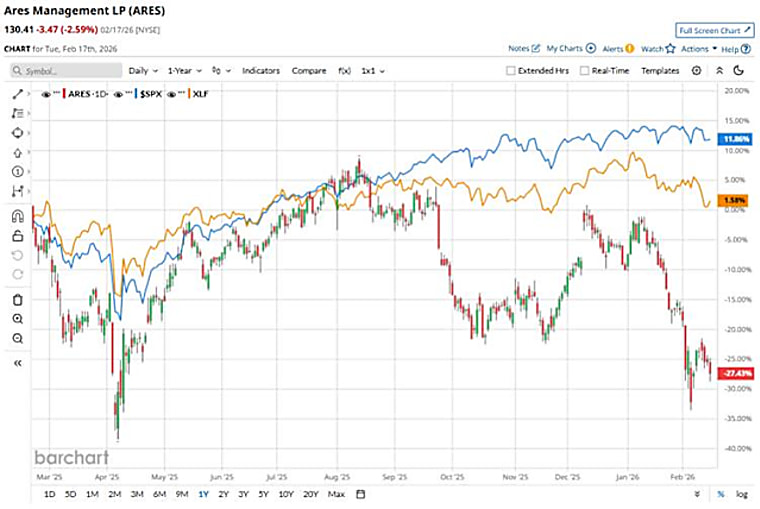Click the $SPX blue color bar
This screenshot has height=509, width=760.
(x=136, y=94)
